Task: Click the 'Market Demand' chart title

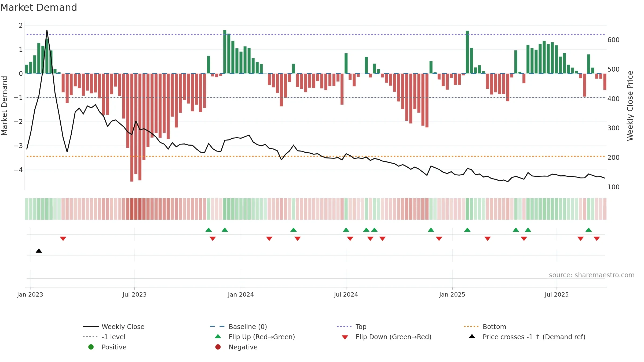Action: (39, 8)
